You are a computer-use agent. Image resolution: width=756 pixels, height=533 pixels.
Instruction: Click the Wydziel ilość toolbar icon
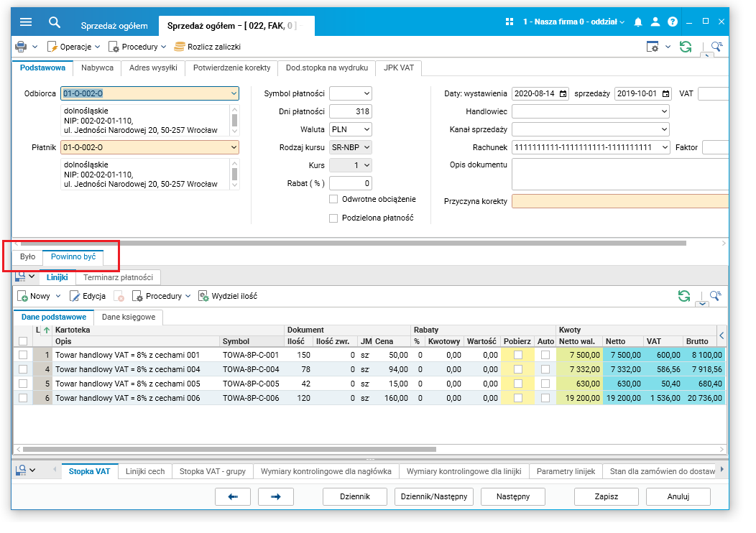pyautogui.click(x=203, y=296)
